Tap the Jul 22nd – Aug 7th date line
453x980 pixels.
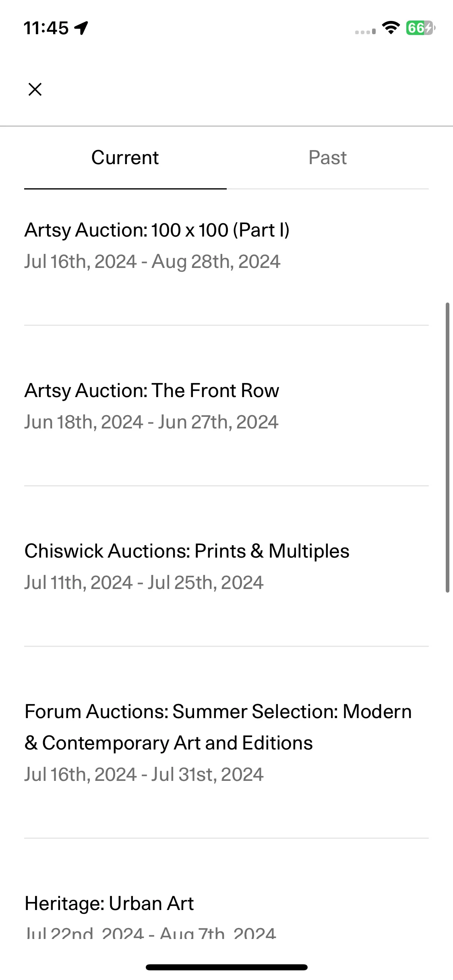click(x=150, y=933)
